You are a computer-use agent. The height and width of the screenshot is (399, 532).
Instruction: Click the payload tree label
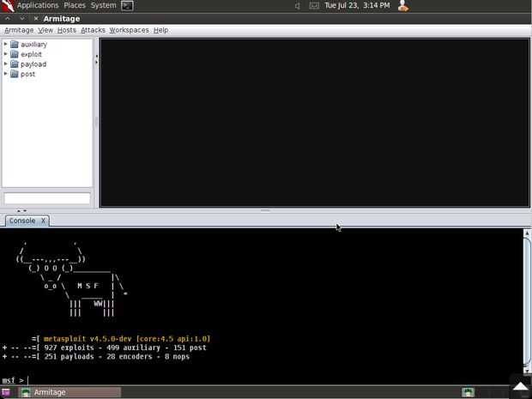pos(33,64)
